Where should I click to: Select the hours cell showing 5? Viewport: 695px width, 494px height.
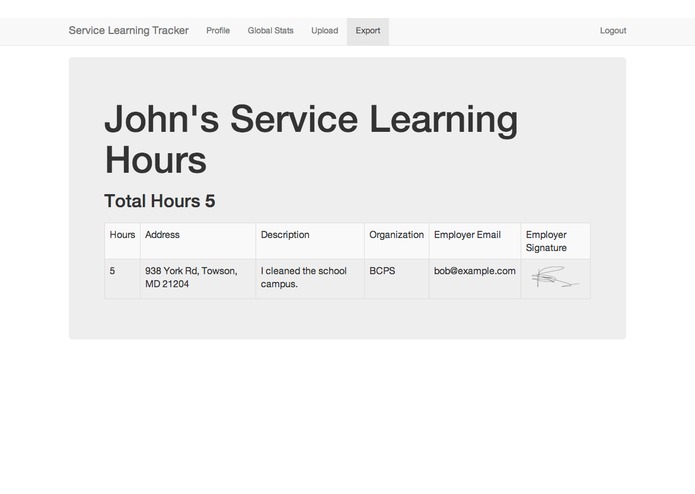[122, 279]
